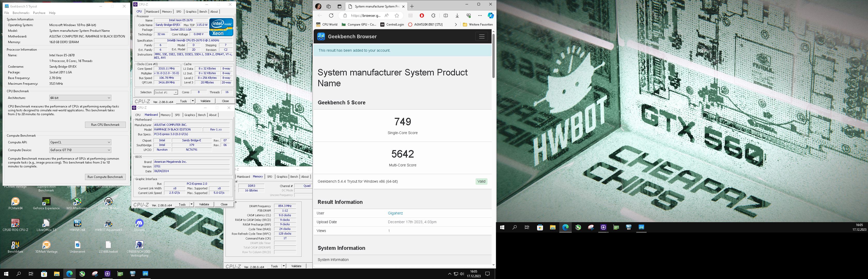Screen dimensions: 868x279
Task: Open Purchase menu in Geekbench
Action: [x=39, y=13]
